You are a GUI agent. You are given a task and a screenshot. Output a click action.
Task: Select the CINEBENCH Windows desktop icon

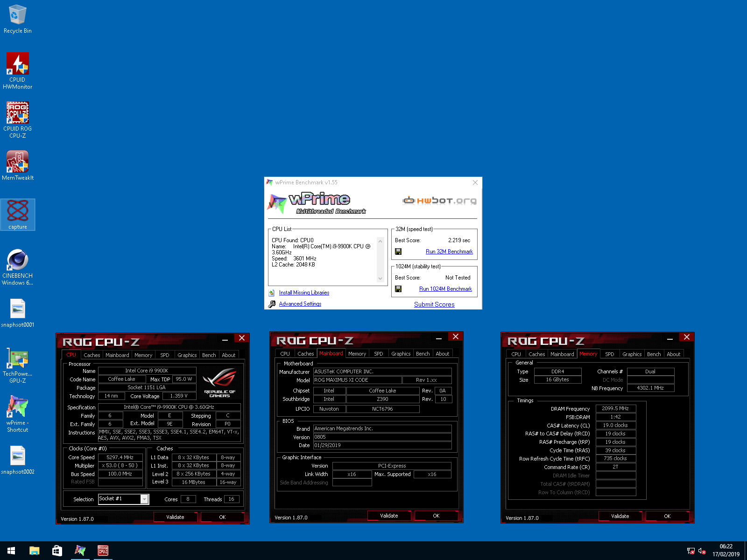[x=18, y=267]
